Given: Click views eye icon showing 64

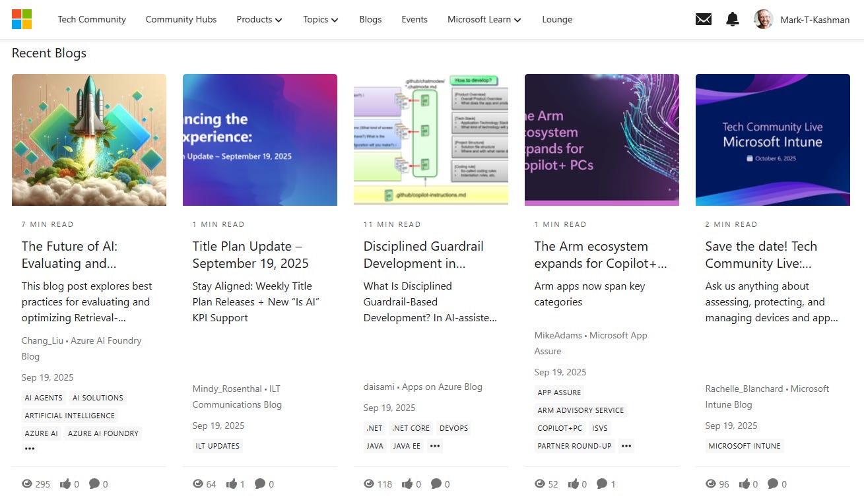Looking at the screenshot, I should pos(198,484).
